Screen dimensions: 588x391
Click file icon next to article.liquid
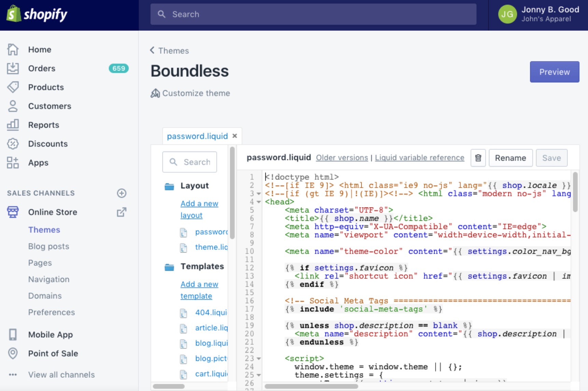[x=184, y=328]
